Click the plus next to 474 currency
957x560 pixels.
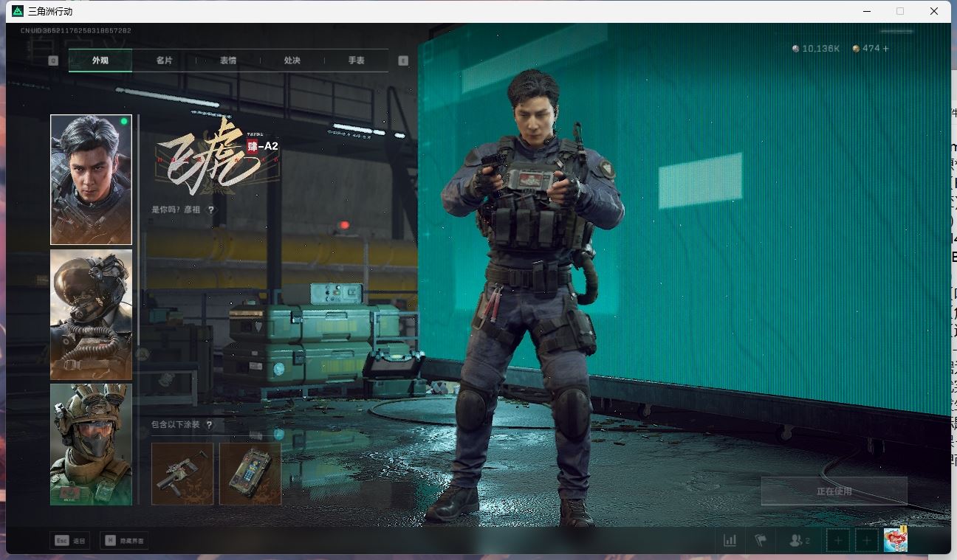click(x=886, y=49)
